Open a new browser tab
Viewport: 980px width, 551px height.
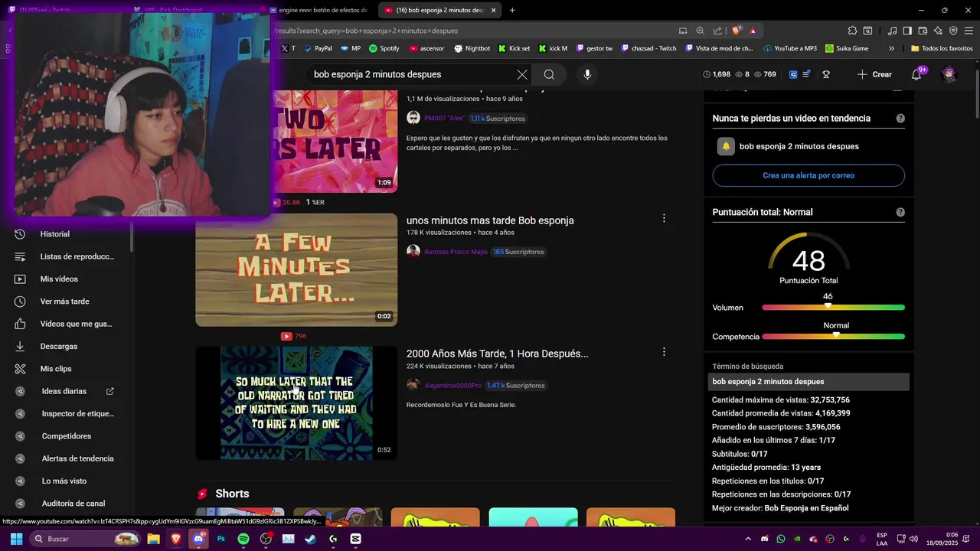512,10
